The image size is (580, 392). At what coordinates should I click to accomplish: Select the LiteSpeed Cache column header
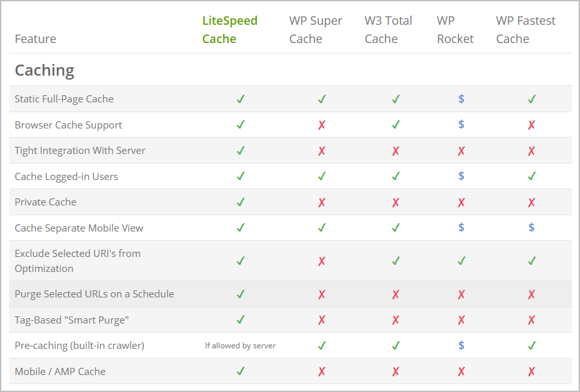pyautogui.click(x=230, y=29)
